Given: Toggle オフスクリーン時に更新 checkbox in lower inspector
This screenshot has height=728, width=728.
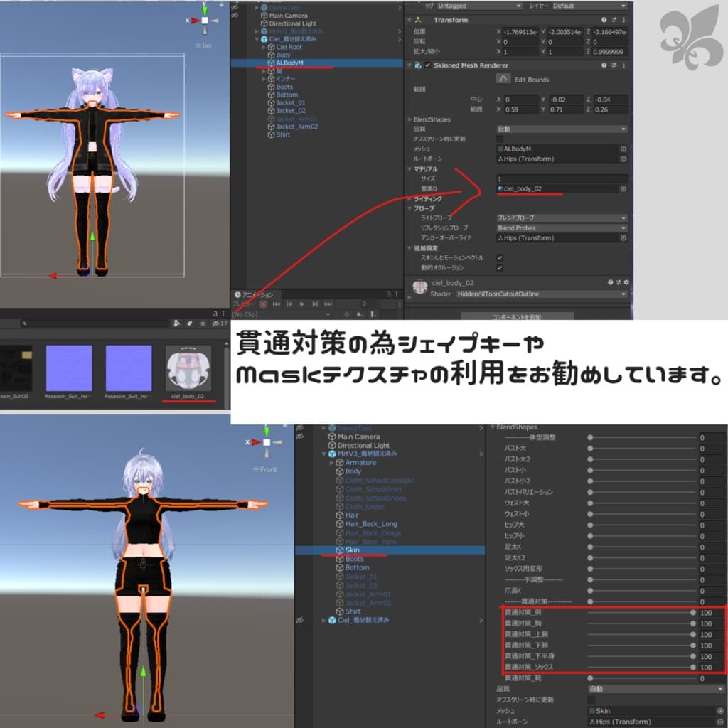Looking at the screenshot, I should tap(591, 700).
